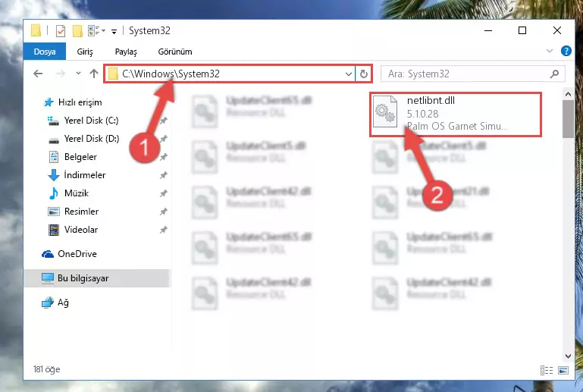Viewport: 583px width, 392px height.
Task: Click the search magnifier icon
Action: point(554,74)
